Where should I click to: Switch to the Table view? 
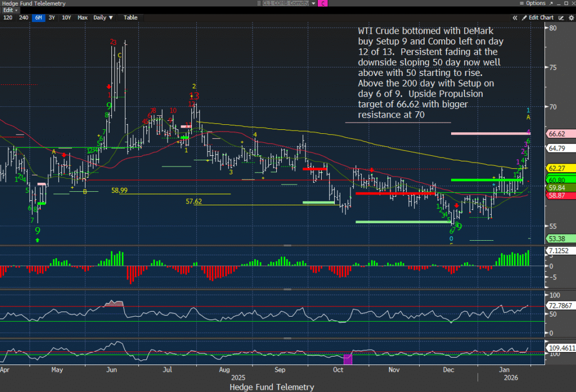[130, 17]
